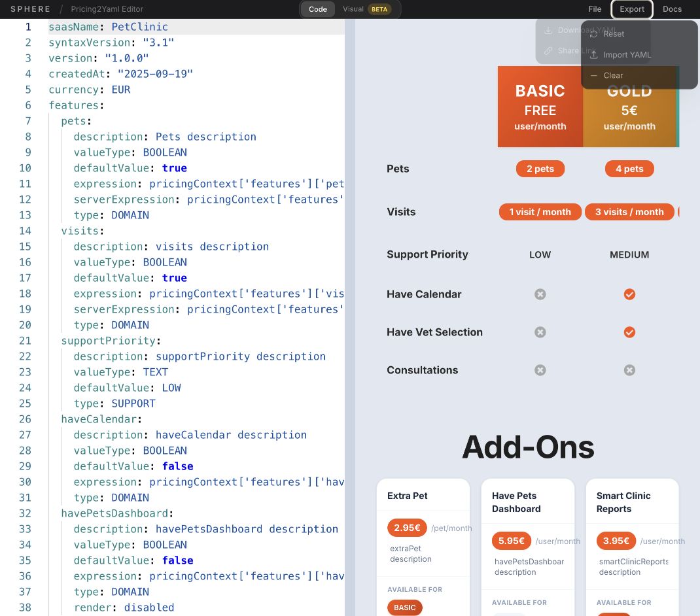The image size is (700, 616).
Task: Click the Support Priority row label
Action: (427, 254)
